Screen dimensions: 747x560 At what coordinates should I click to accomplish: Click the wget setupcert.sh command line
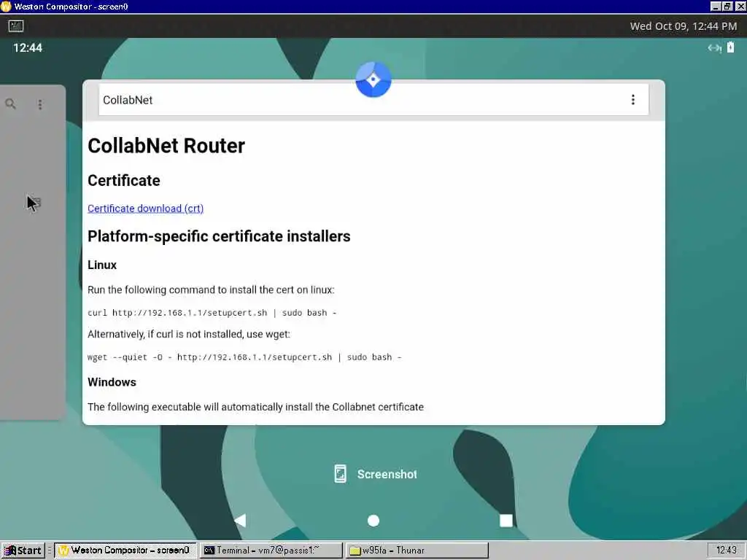click(244, 357)
